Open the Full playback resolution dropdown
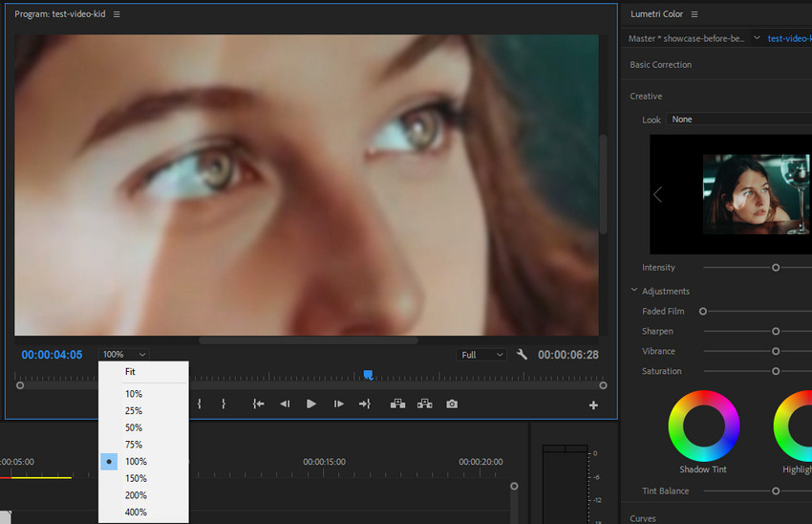The height and width of the screenshot is (524, 812). coord(481,355)
